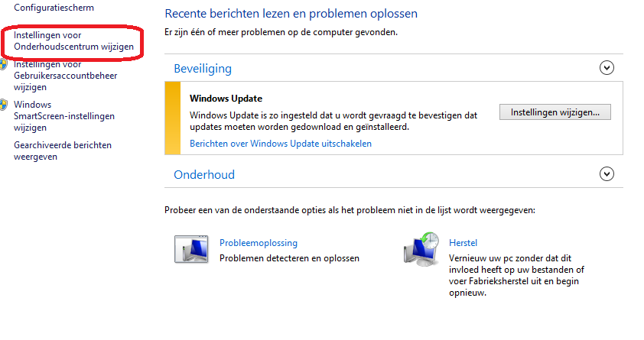Click the shield icon beside Gebruikersaccountbeheer

[3, 64]
